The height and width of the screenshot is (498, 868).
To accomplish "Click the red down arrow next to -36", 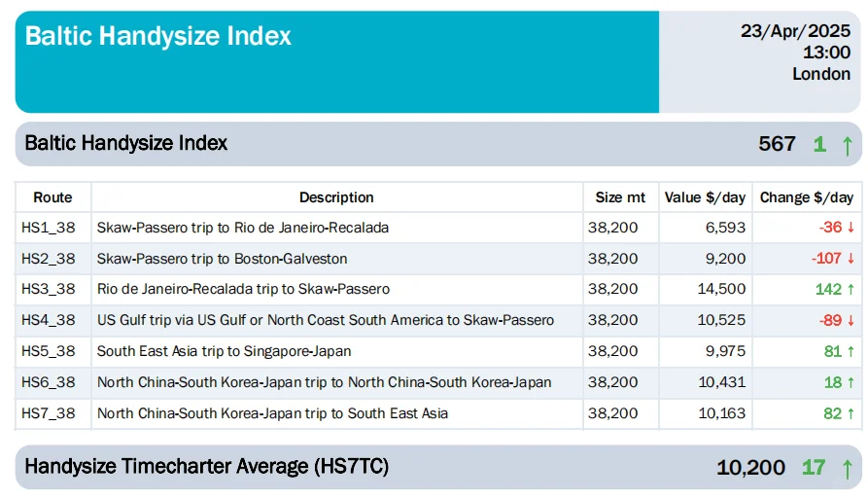I will pos(851,228).
